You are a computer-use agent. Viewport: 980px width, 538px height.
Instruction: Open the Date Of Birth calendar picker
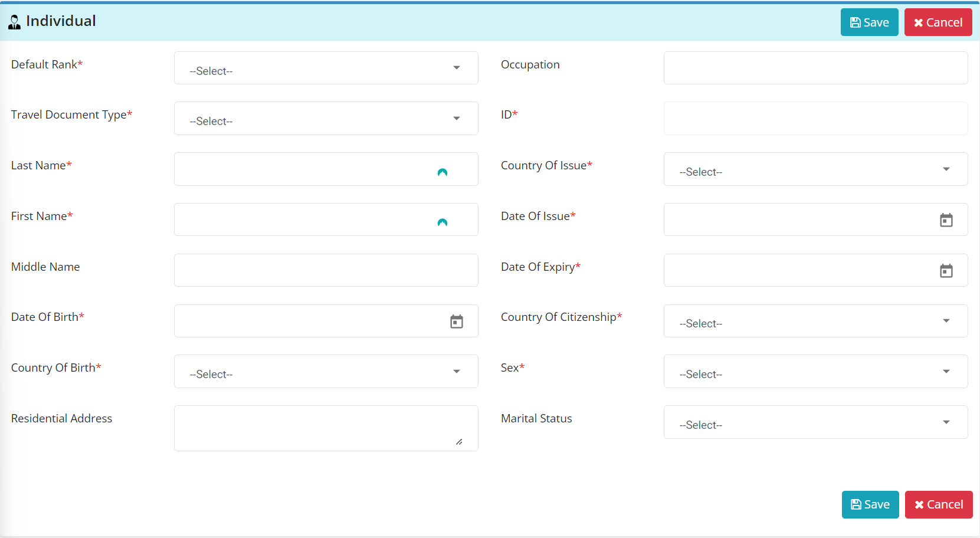[456, 322]
